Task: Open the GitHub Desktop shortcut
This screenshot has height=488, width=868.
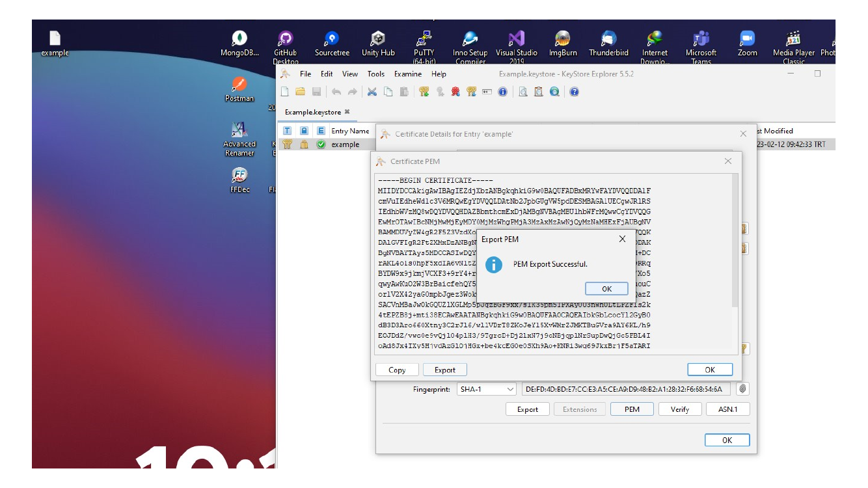Action: coord(285,47)
